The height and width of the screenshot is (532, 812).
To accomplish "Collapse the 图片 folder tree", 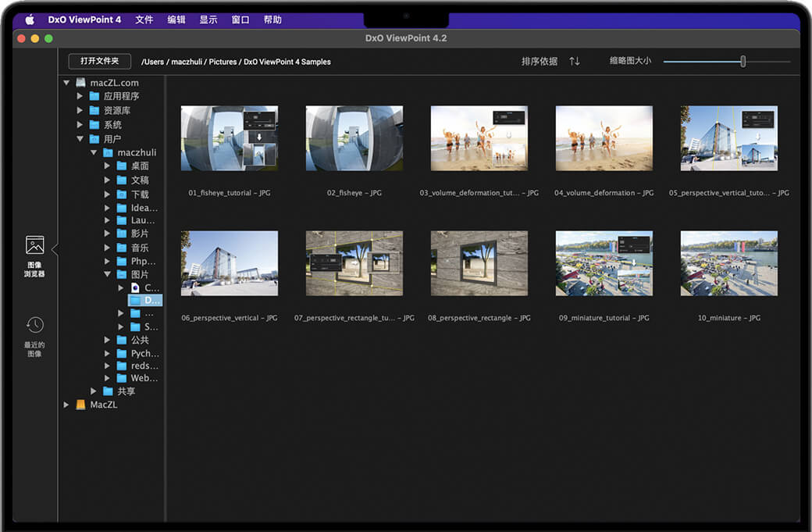I will 108,274.
